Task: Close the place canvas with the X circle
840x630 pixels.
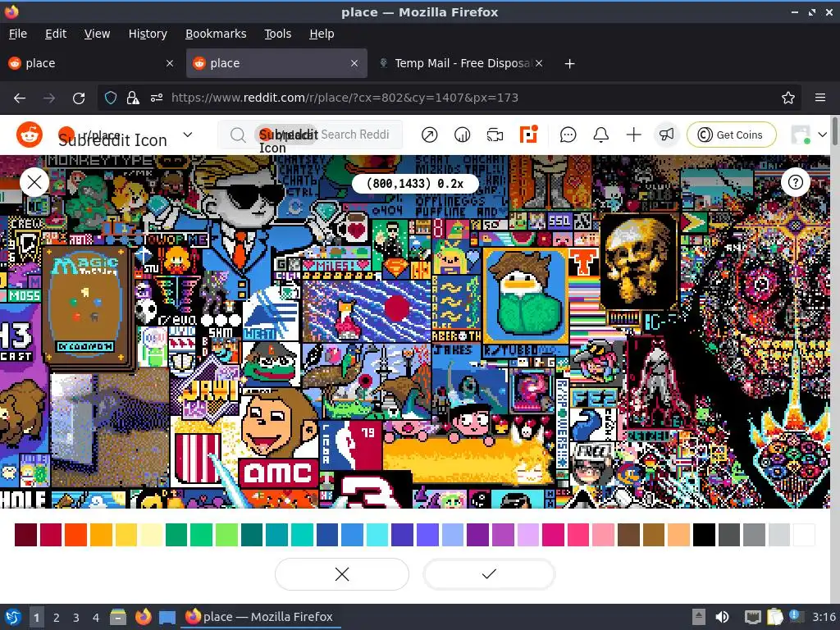Action: click(x=34, y=182)
